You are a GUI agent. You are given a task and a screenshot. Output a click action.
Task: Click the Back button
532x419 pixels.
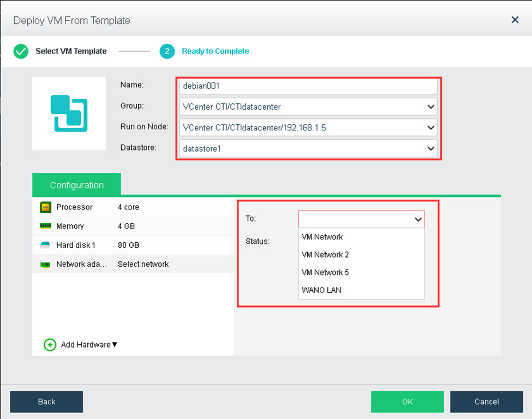pyautogui.click(x=46, y=402)
